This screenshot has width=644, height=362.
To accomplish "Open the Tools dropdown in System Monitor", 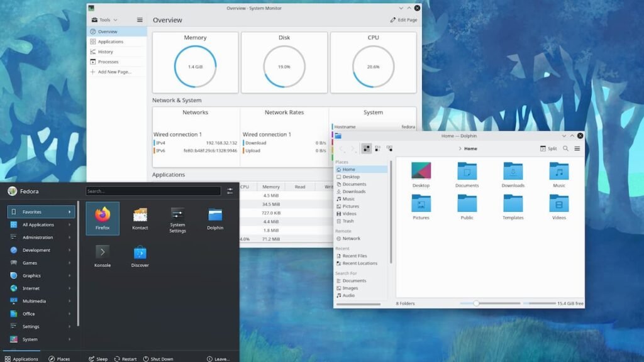I will (x=104, y=19).
